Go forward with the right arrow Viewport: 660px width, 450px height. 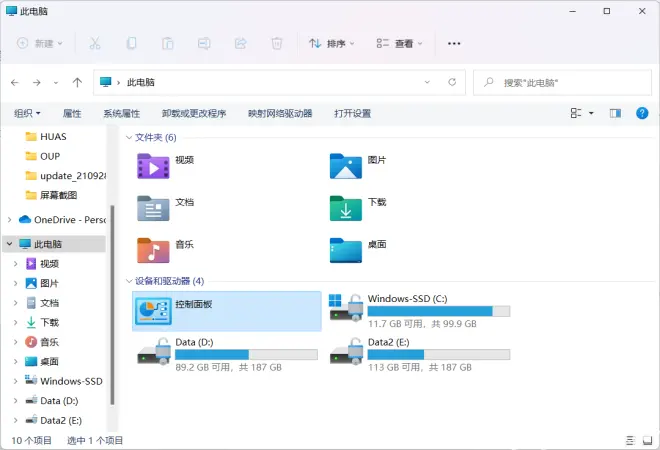point(37,83)
